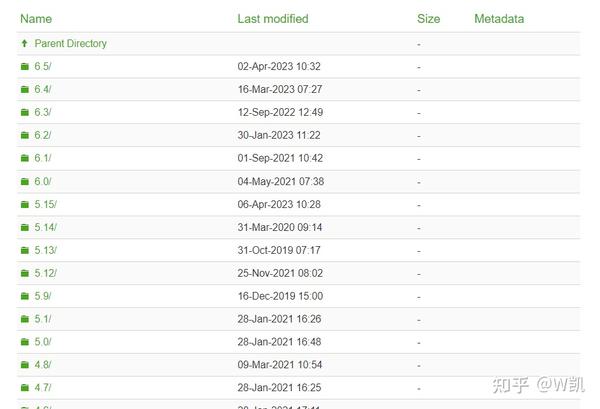Viewport: 600px width, 409px height.
Task: Browse the 5.14/ directory link
Action: [46, 228]
